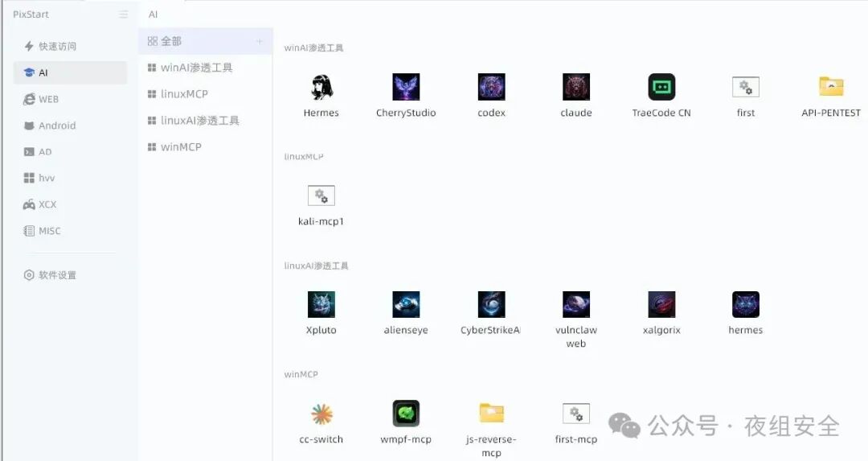868x461 pixels.
Task: Launch the alienseye icon
Action: click(x=406, y=304)
